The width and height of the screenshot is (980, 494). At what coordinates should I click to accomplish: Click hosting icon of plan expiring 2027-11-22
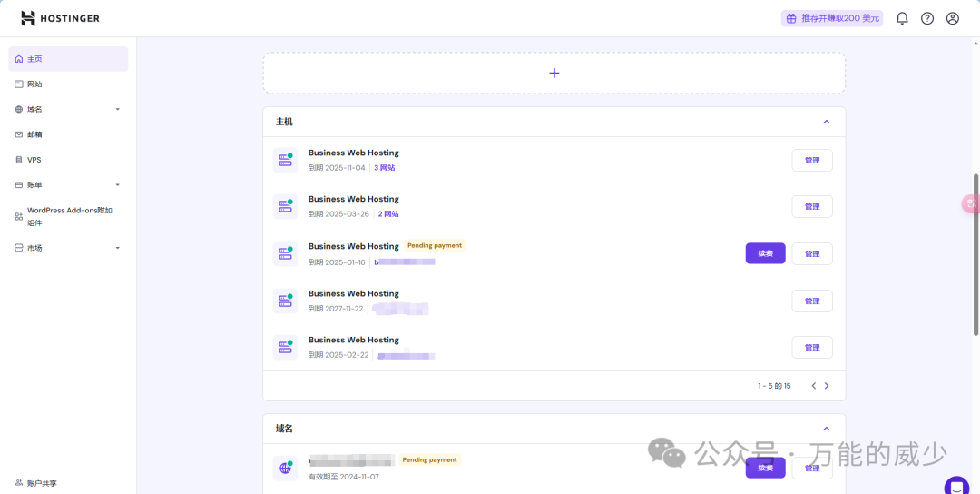point(285,301)
